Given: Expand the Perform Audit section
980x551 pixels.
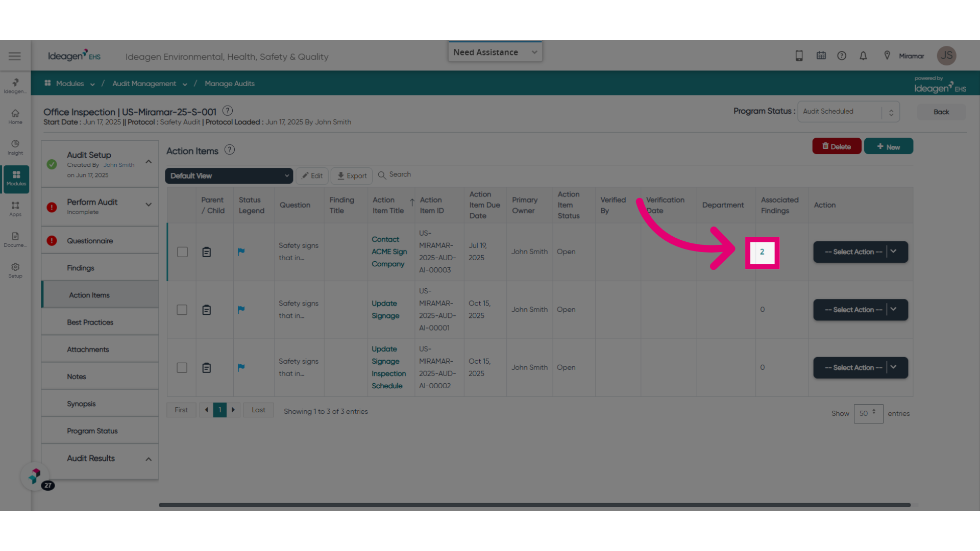Looking at the screenshot, I should pos(149,205).
